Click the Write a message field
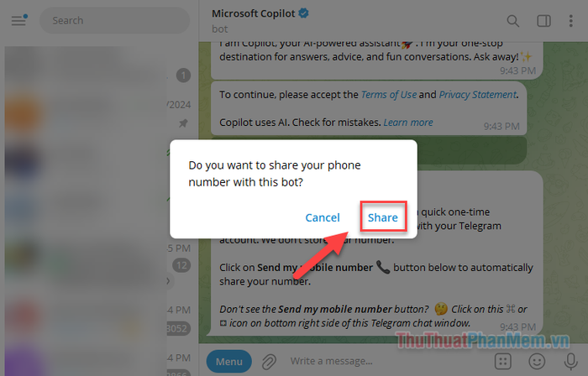 click(x=386, y=362)
